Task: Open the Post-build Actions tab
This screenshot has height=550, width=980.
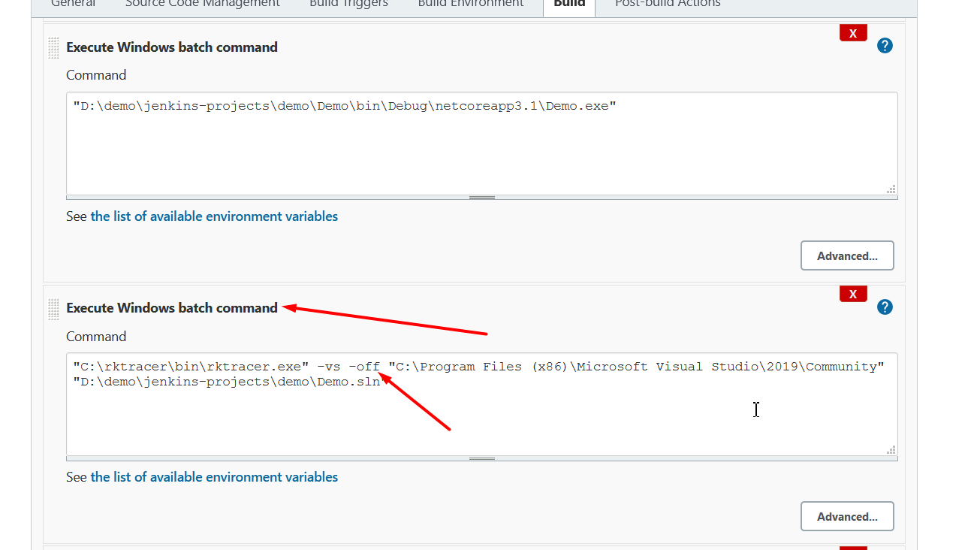Action: (x=667, y=4)
